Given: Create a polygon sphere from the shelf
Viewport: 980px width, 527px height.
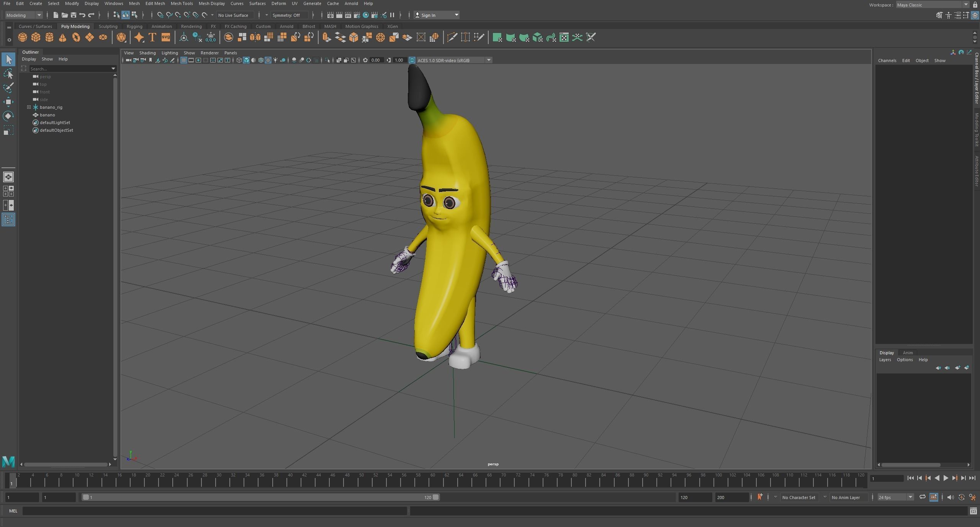Looking at the screenshot, I should click(23, 38).
